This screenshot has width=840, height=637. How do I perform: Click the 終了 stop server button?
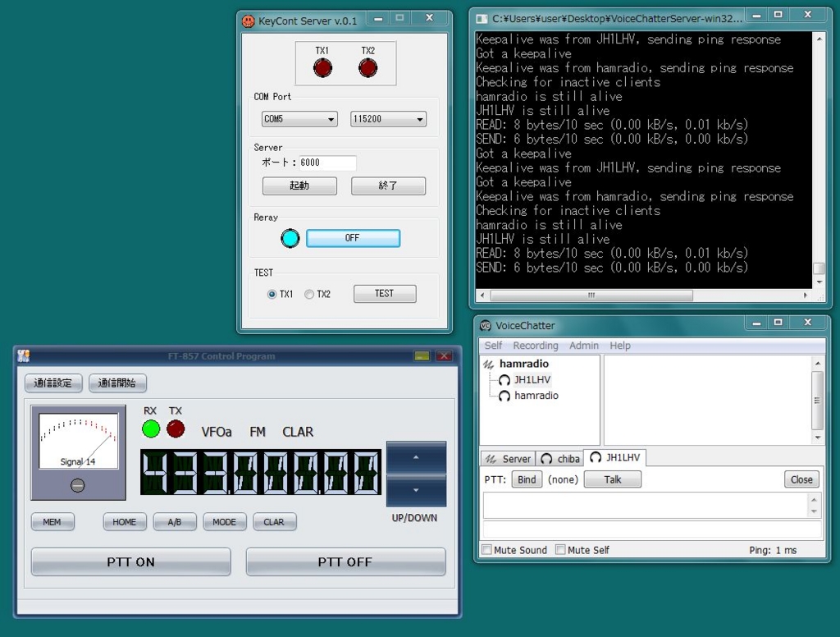coord(388,186)
